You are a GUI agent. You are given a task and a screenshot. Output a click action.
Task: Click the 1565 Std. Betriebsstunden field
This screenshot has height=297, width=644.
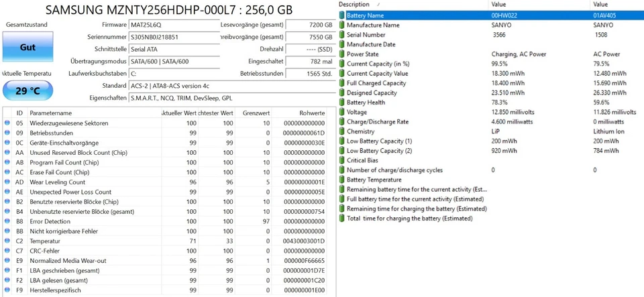click(310, 74)
